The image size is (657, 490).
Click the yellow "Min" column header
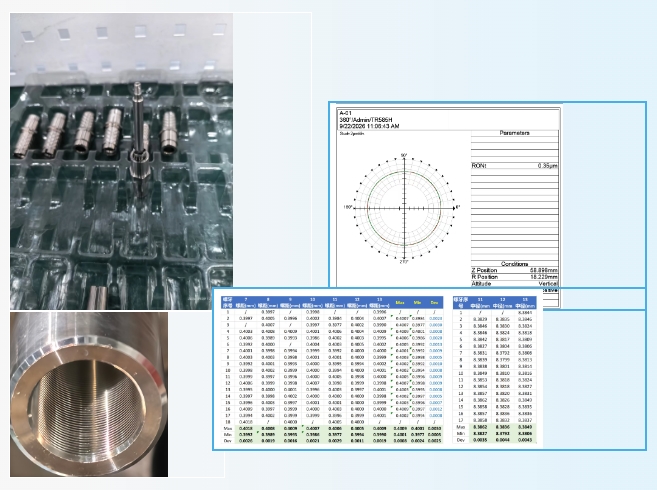coord(417,303)
